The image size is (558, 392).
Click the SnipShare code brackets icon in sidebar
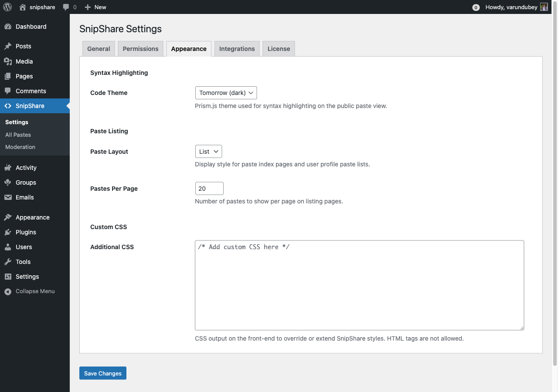point(9,105)
